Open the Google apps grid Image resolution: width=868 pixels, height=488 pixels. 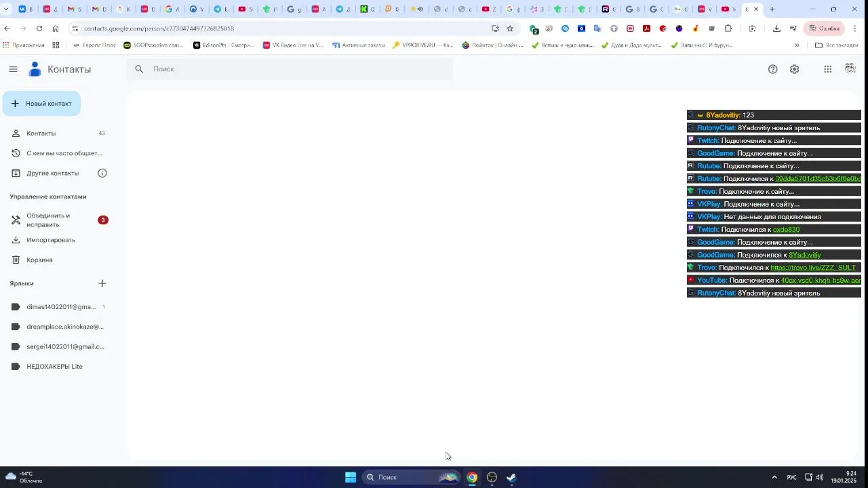click(x=828, y=69)
